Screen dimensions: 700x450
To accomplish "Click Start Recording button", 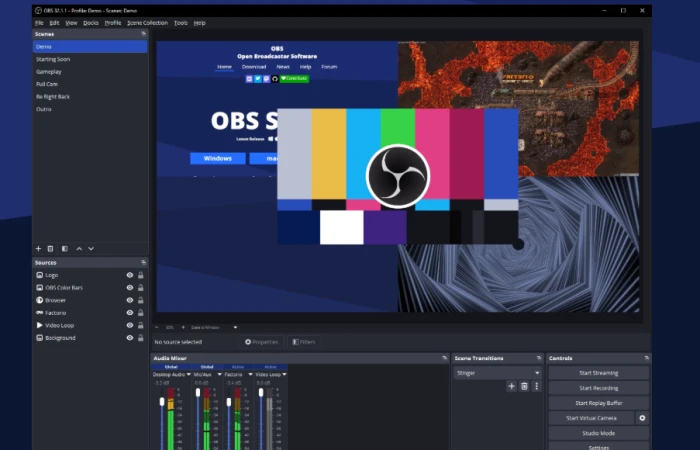I will tap(599, 388).
